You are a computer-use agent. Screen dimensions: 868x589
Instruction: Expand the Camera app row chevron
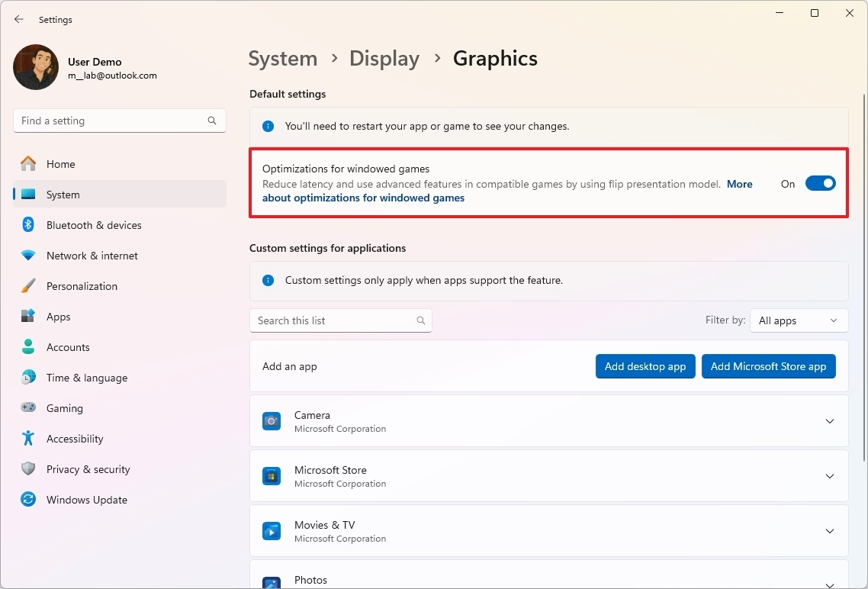(830, 421)
